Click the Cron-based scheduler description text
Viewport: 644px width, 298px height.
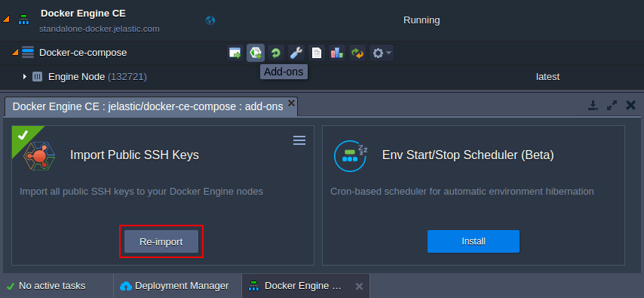[x=462, y=192]
